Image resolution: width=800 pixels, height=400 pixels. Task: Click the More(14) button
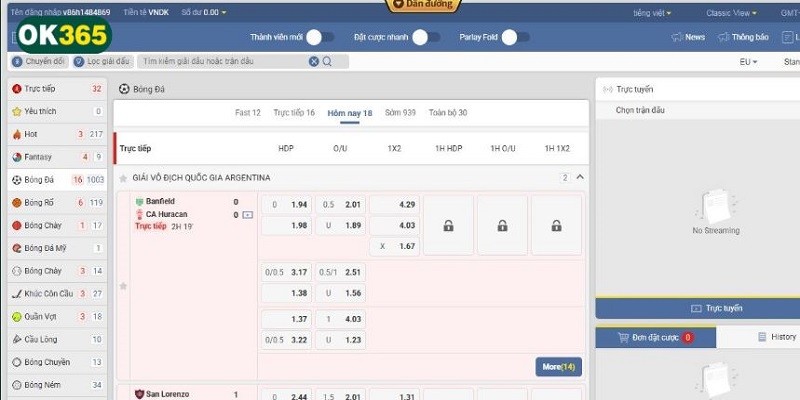coord(558,367)
